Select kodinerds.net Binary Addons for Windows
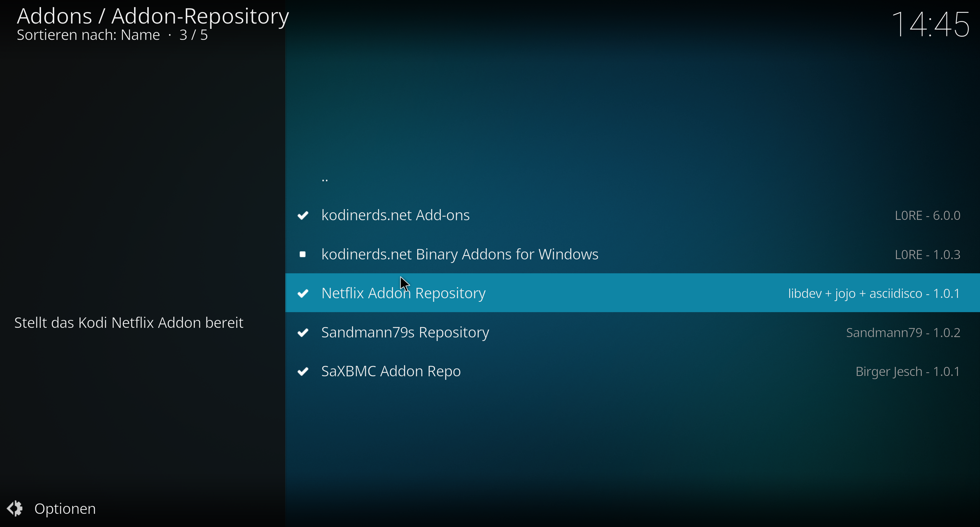Screen dimensions: 980x527 tap(632, 254)
